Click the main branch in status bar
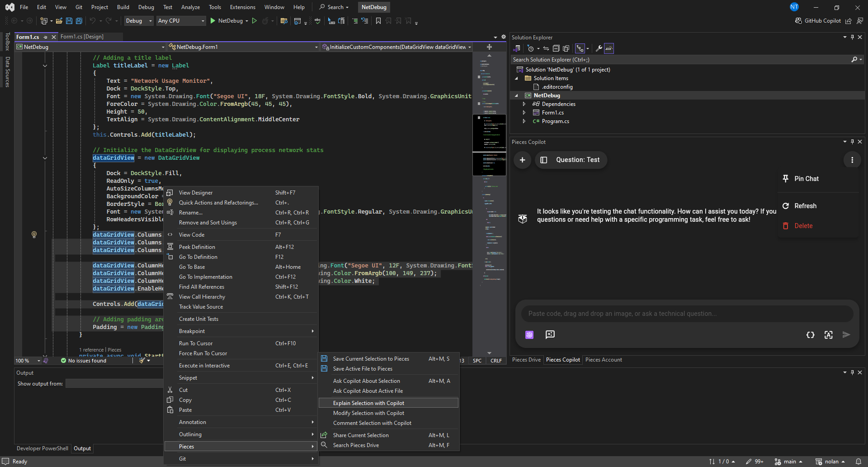Image resolution: width=868 pixels, height=467 pixels. [x=789, y=462]
